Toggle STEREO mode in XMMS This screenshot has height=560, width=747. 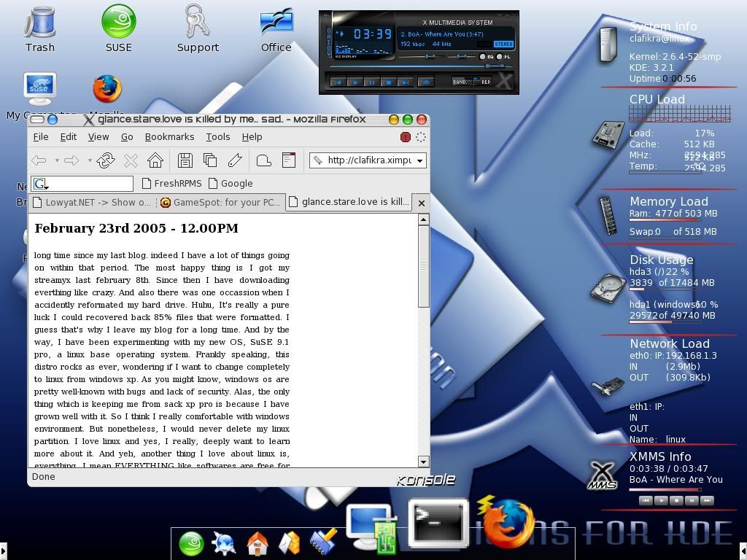503,44
